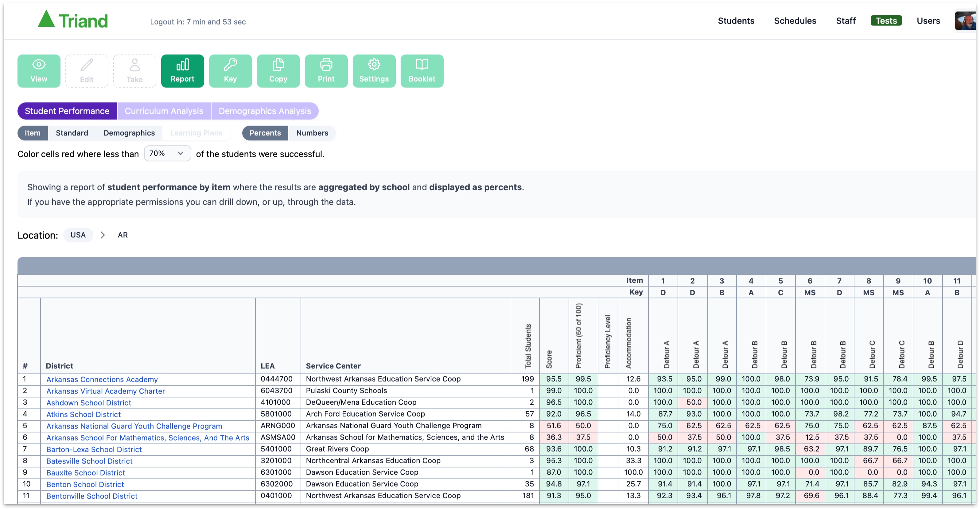
Task: Open Users in the top navigation
Action: pyautogui.click(x=928, y=21)
